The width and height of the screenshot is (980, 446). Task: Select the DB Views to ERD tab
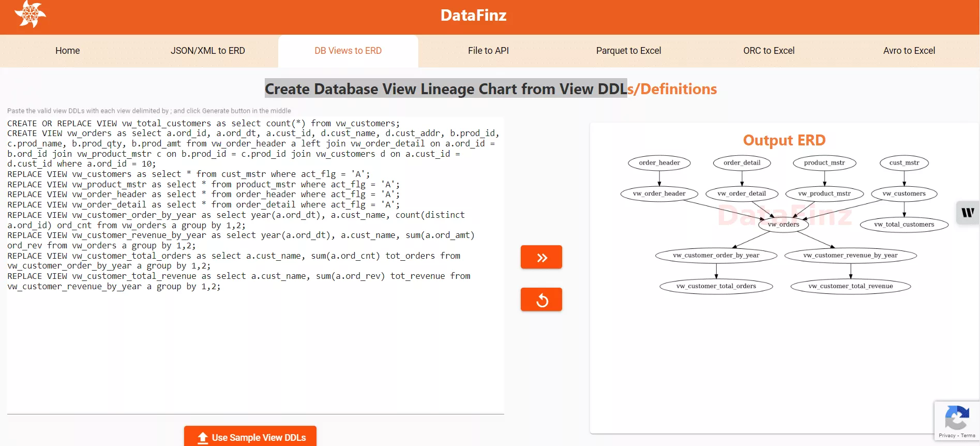(x=348, y=51)
